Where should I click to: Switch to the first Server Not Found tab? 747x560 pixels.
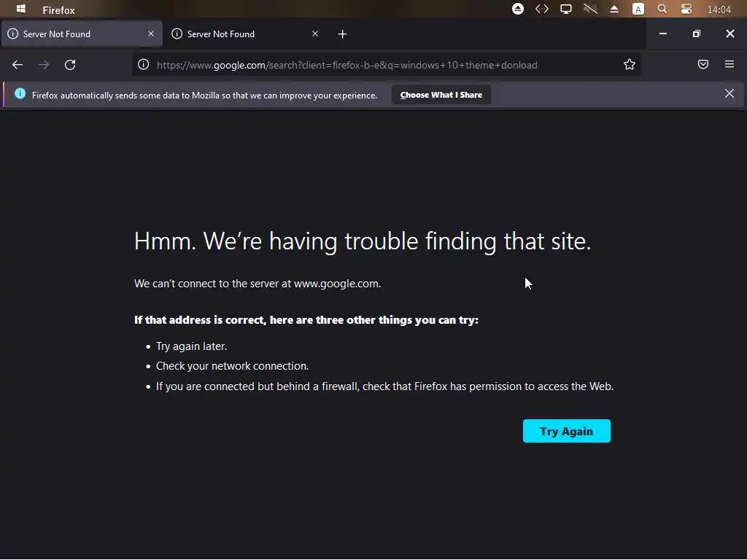tap(82, 34)
